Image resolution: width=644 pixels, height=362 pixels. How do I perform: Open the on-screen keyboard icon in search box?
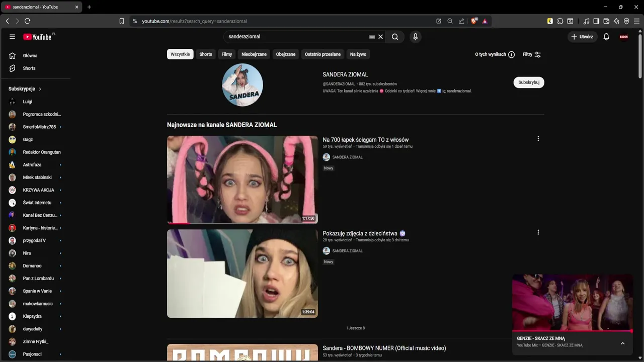click(372, 37)
